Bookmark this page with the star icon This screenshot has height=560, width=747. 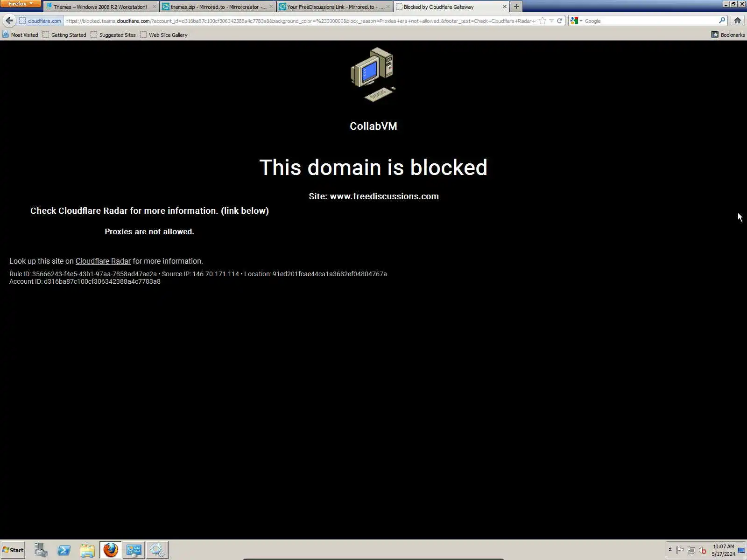[x=543, y=21]
